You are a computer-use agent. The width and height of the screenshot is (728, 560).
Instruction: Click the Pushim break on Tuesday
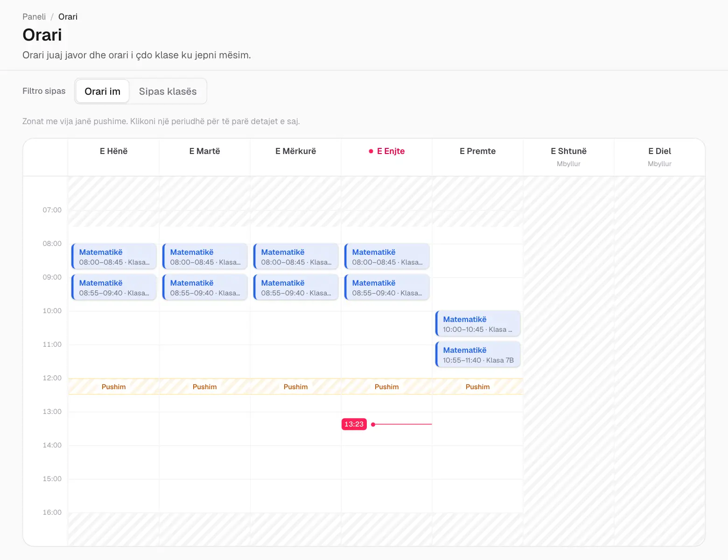pyautogui.click(x=205, y=386)
